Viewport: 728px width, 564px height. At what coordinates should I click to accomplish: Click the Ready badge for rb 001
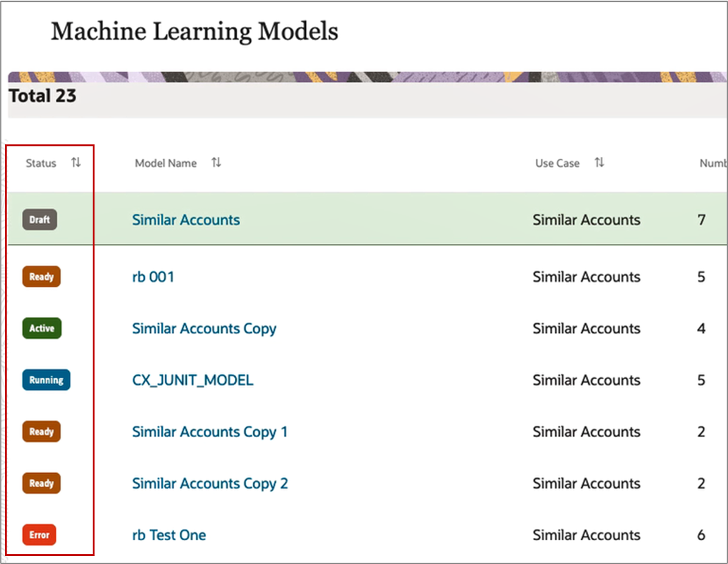pos(41,277)
